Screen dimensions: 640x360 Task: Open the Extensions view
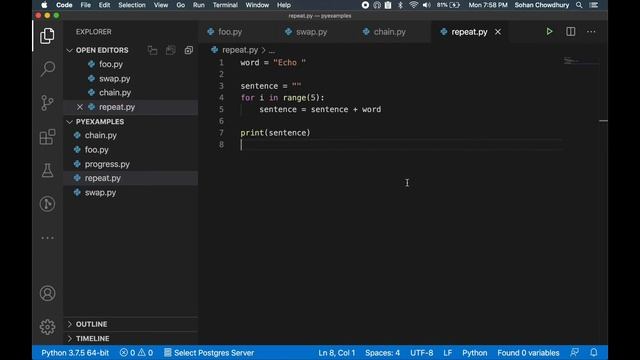[47, 137]
